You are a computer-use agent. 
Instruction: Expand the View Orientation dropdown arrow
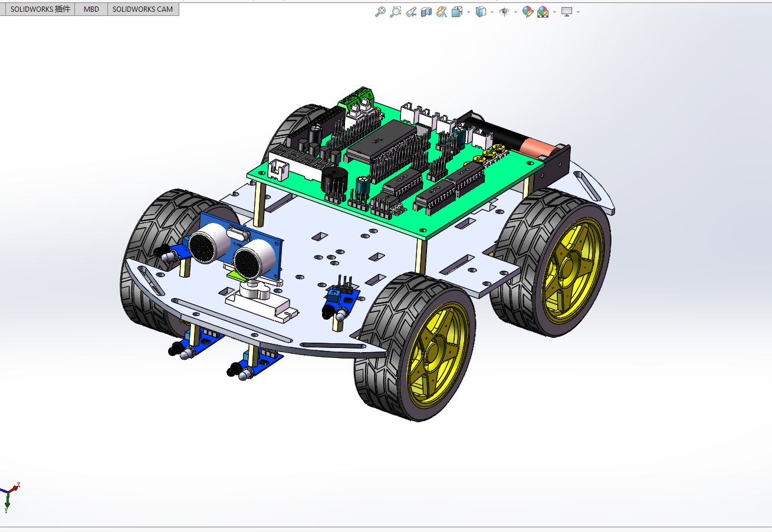(468, 12)
